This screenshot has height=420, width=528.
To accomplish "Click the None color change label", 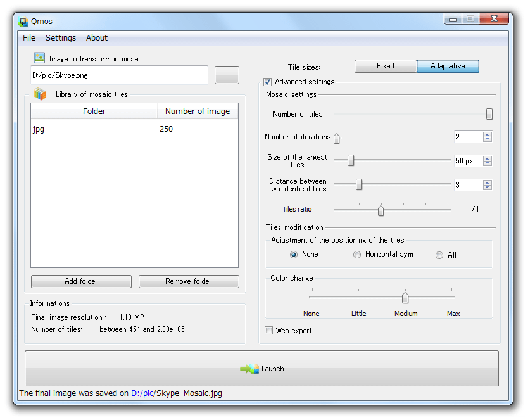I will point(311,314).
